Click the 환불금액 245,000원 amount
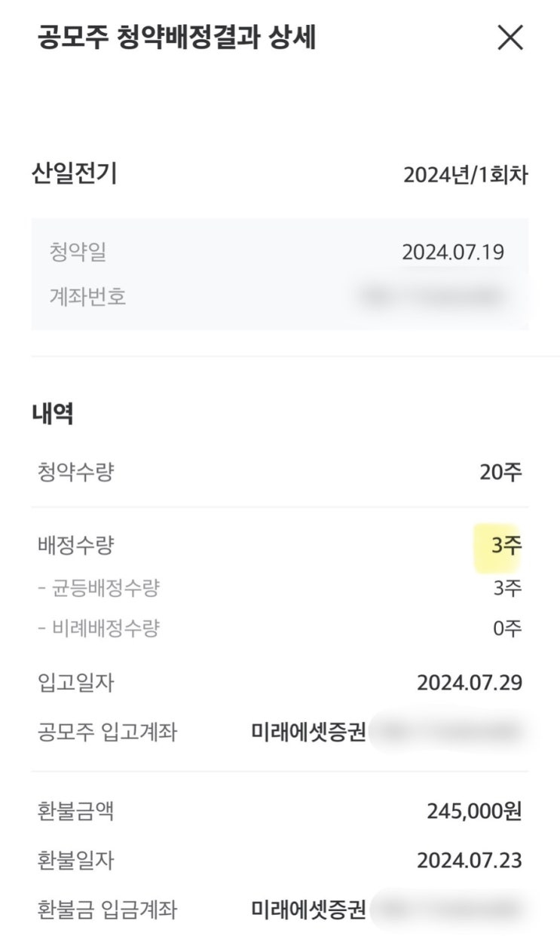 [x=474, y=811]
